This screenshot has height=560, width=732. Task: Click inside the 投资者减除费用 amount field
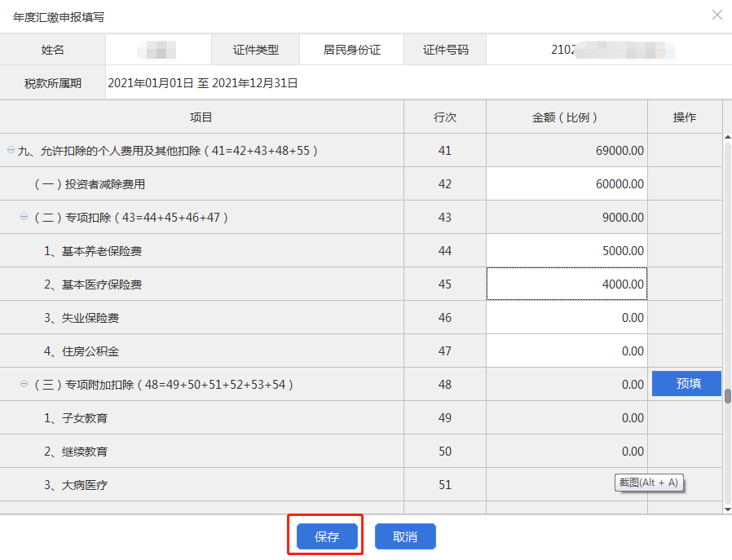[x=567, y=184]
